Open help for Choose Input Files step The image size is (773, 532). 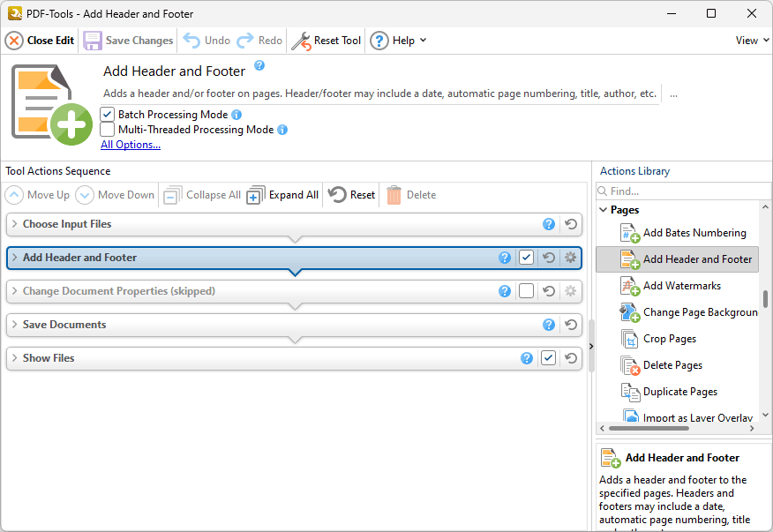[549, 224]
